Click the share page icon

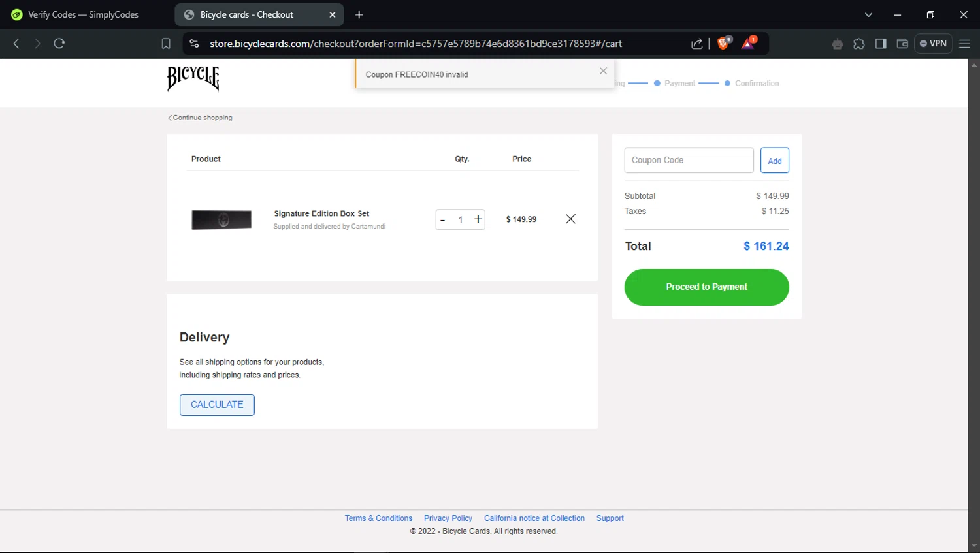click(x=697, y=44)
